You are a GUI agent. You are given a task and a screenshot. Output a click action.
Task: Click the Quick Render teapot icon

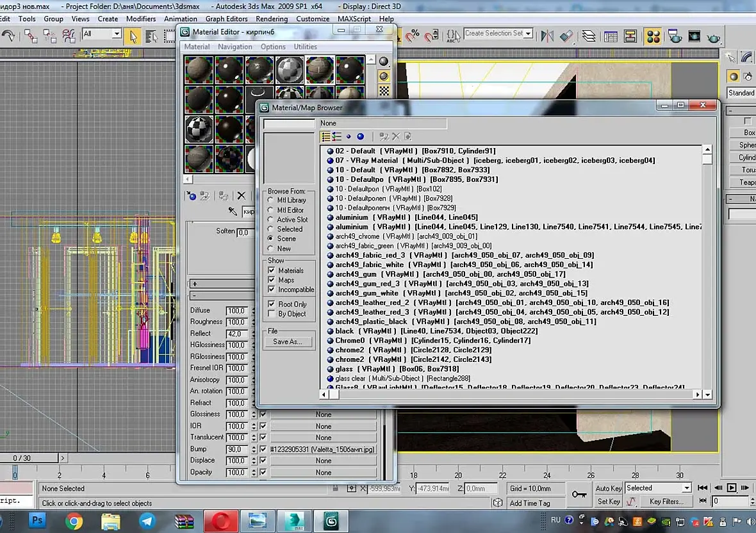[x=714, y=38]
